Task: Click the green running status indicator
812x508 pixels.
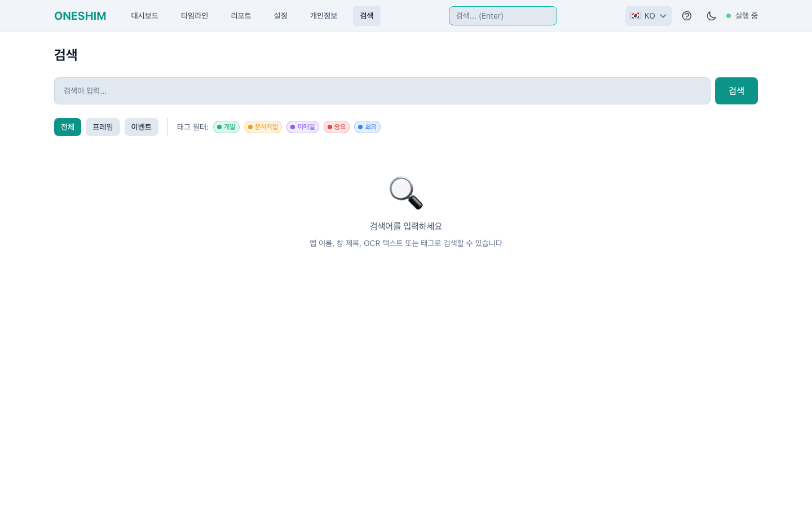Action: [729, 16]
